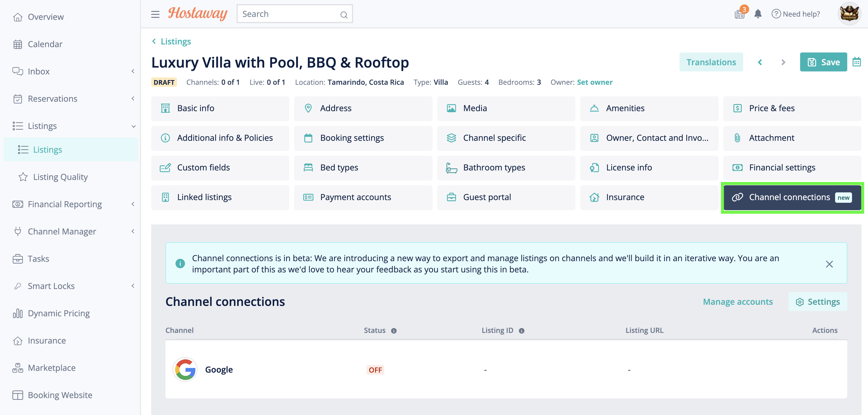Image resolution: width=868 pixels, height=415 pixels.
Task: Click the Listing Quality star icon
Action: pos(23,177)
